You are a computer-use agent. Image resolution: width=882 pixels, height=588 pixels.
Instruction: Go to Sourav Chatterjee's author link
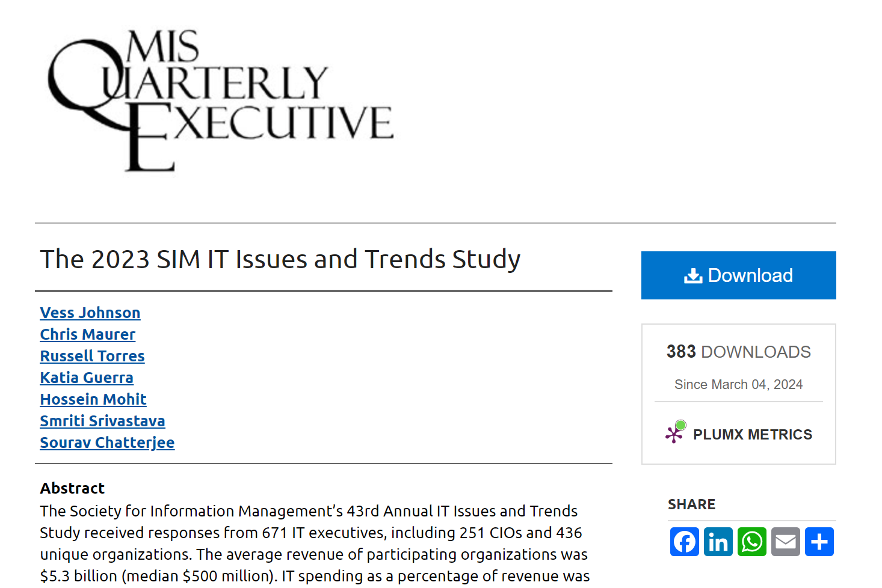tap(107, 443)
